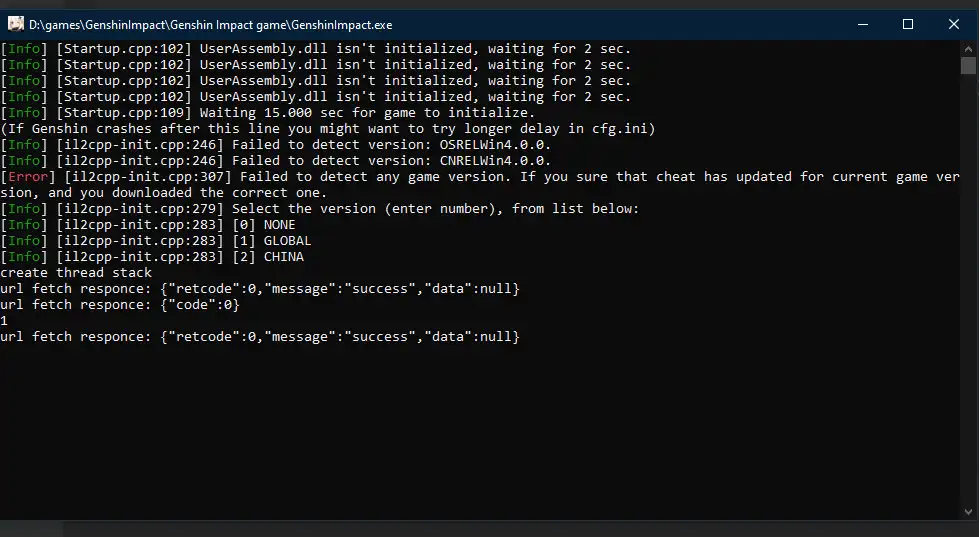Maximize the console window
The height and width of the screenshot is (537, 979).
pos(908,23)
